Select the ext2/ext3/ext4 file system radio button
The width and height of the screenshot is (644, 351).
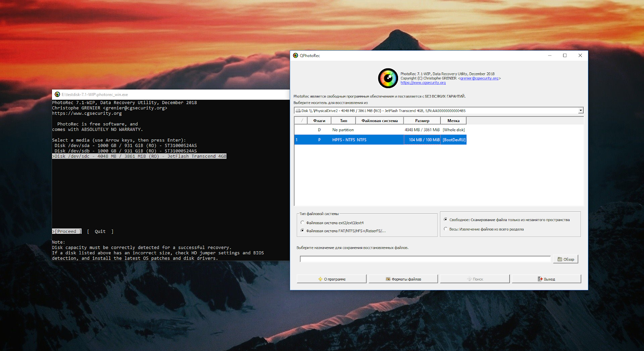(302, 223)
